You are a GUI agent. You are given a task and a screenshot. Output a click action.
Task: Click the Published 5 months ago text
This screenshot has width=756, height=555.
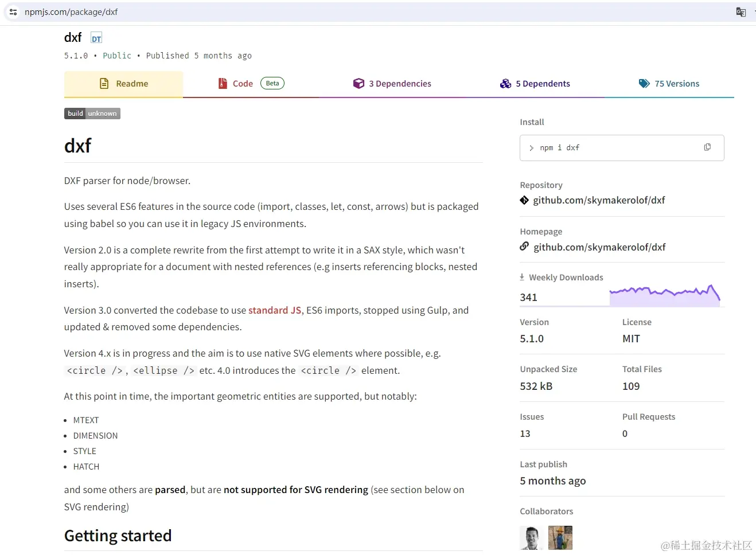[x=199, y=56]
